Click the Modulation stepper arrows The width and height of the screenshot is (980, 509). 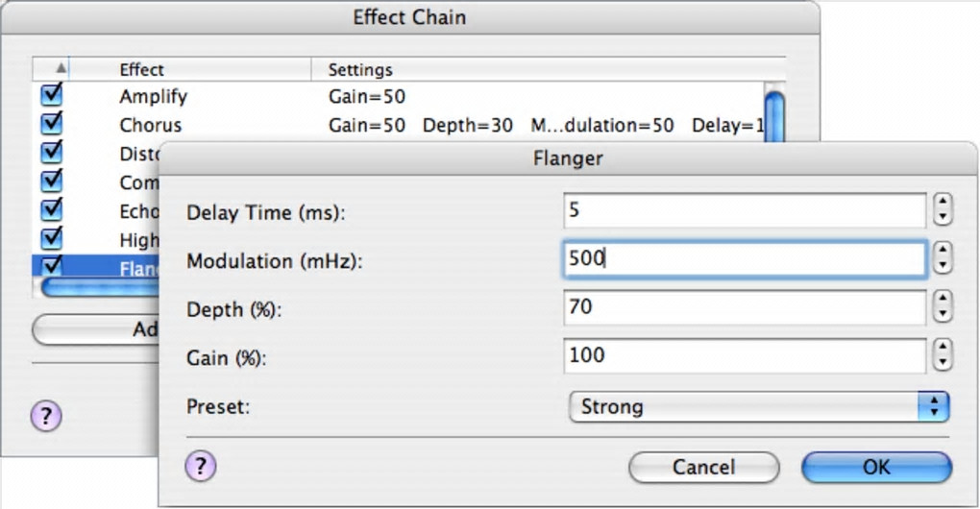coord(943,258)
